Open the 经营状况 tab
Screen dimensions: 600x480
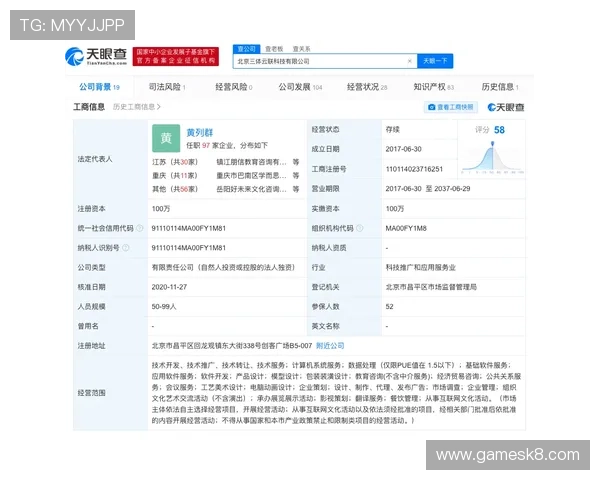pyautogui.click(x=367, y=87)
